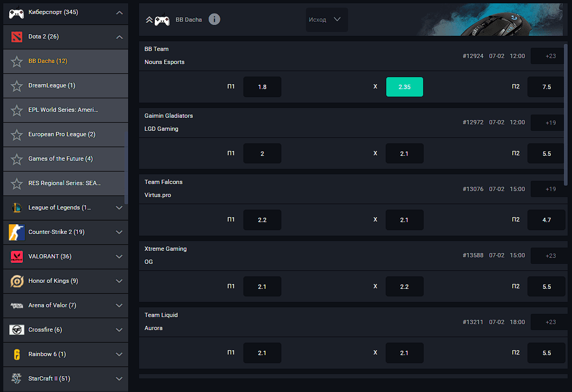Bet П1 2.2 on Team Falcons
The image size is (572, 392).
(x=262, y=220)
